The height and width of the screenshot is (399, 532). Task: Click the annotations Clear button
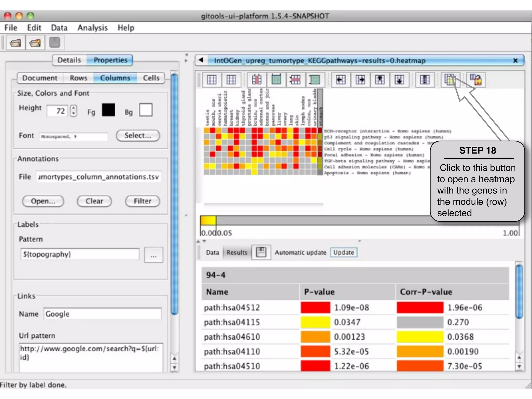tap(94, 201)
